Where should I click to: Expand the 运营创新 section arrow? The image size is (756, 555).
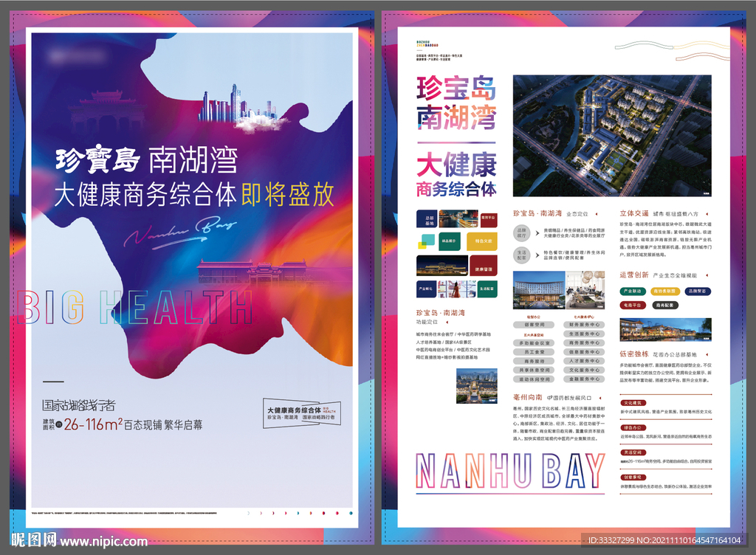pos(708,275)
